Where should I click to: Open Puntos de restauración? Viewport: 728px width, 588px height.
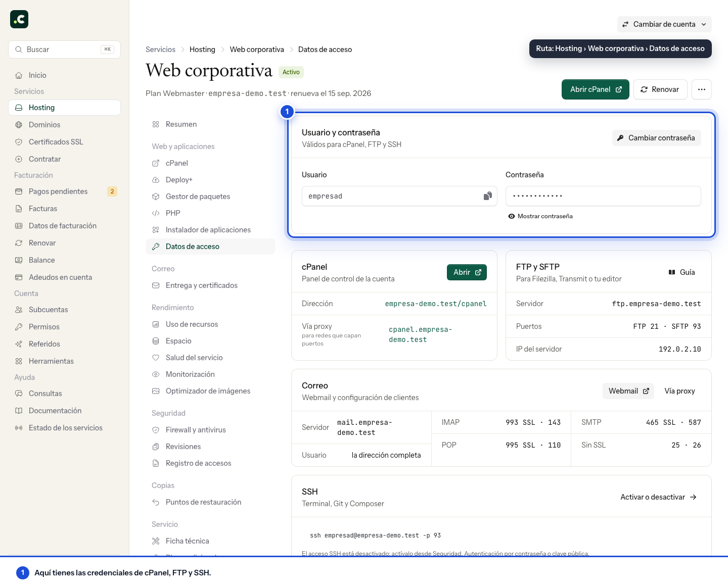[x=210, y=502]
